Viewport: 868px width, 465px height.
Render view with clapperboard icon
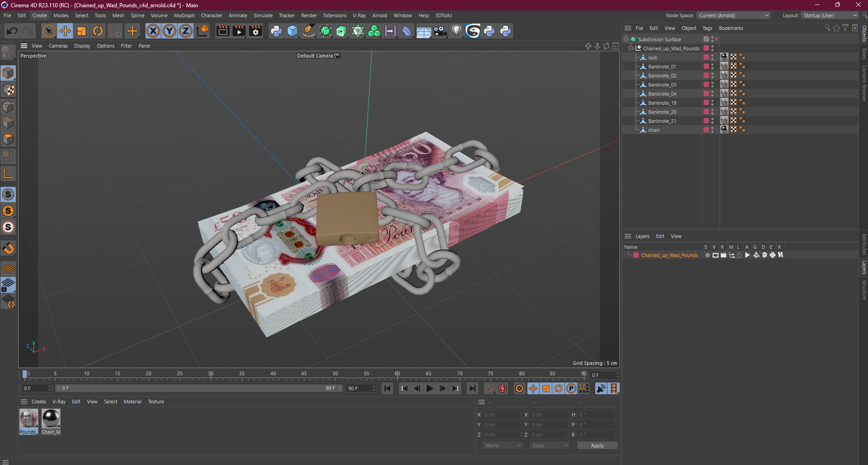(222, 31)
